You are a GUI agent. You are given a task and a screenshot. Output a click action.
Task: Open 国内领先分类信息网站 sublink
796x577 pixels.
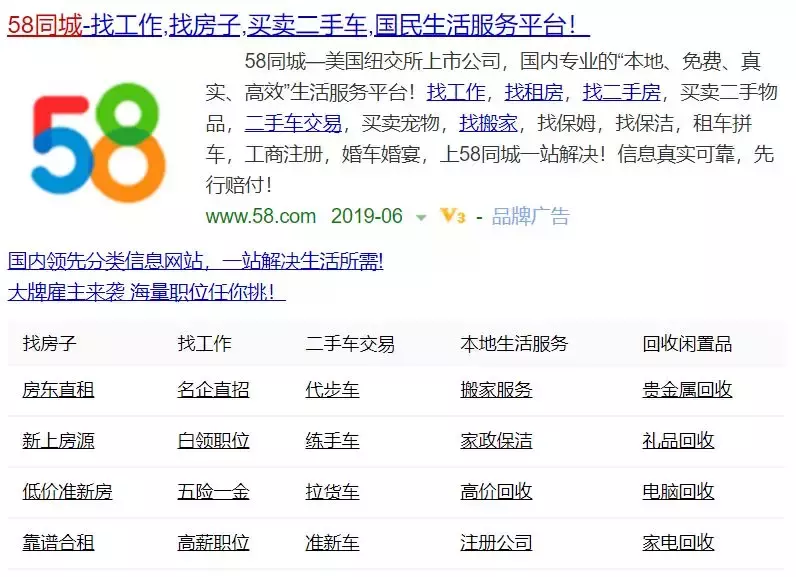195,261
